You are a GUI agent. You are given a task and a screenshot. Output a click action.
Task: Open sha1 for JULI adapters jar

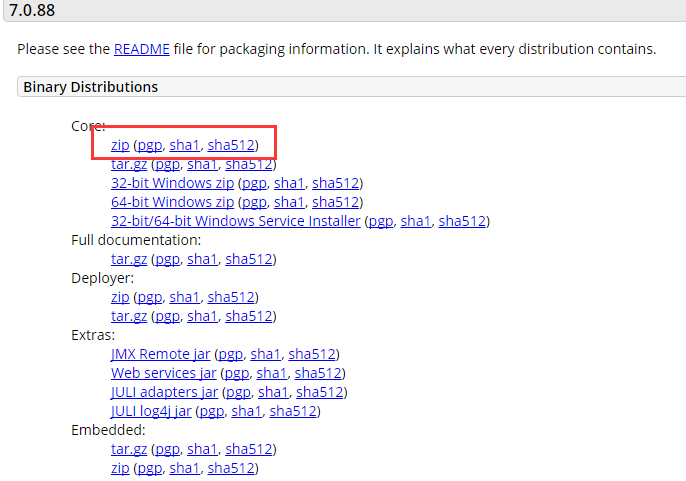pyautogui.click(x=273, y=392)
